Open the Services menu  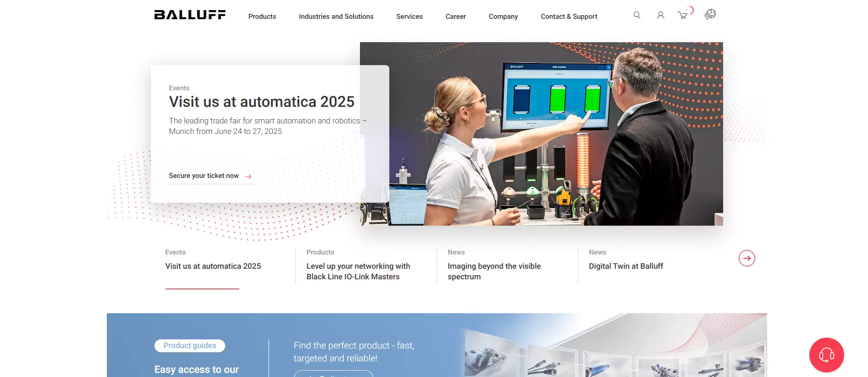pos(409,17)
